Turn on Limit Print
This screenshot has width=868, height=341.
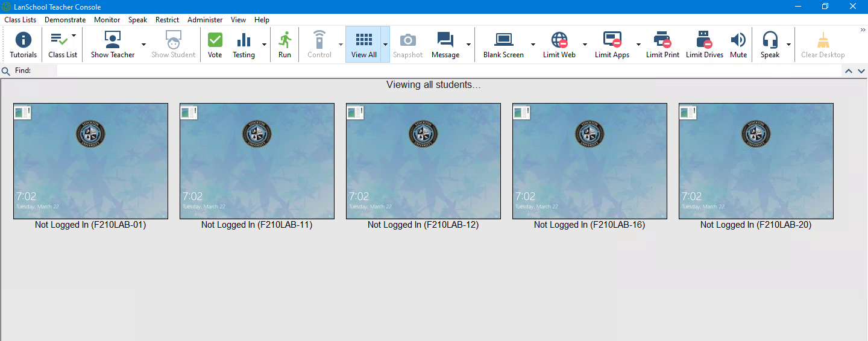(x=662, y=45)
